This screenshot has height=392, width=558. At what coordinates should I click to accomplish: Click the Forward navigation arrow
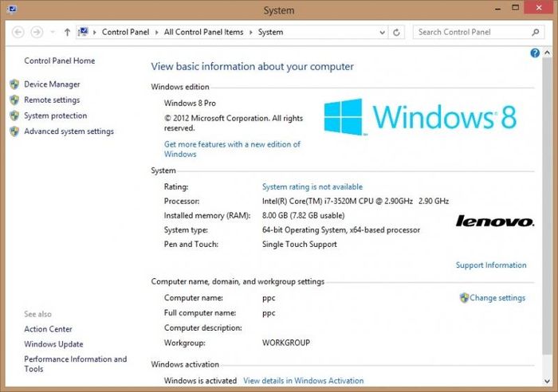click(37, 33)
